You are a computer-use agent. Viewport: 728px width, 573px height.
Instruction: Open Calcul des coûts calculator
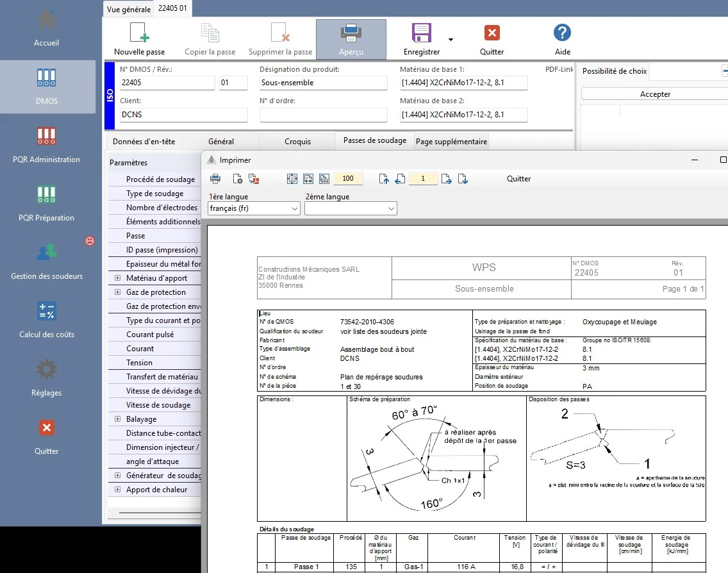46,320
